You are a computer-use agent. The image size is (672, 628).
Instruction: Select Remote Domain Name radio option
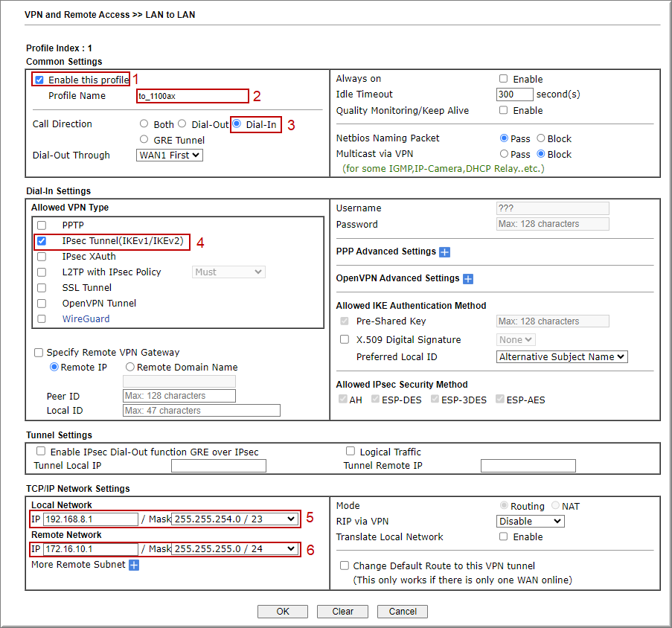click(x=129, y=367)
